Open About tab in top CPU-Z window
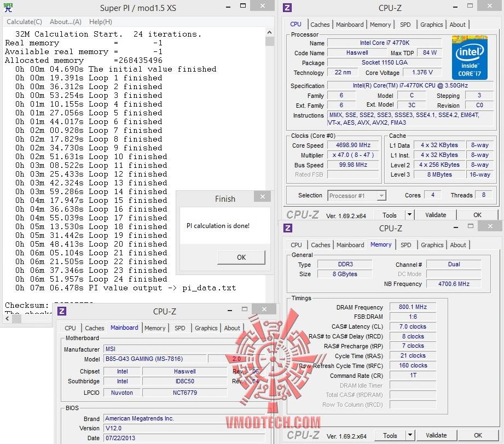The width and height of the screenshot is (504, 444). [457, 25]
